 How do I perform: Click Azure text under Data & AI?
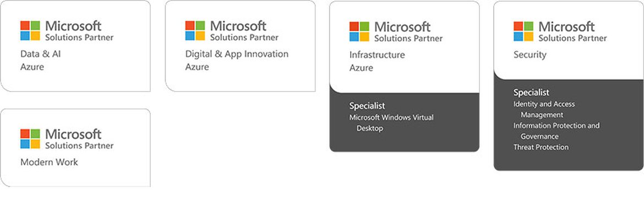[x=32, y=67]
